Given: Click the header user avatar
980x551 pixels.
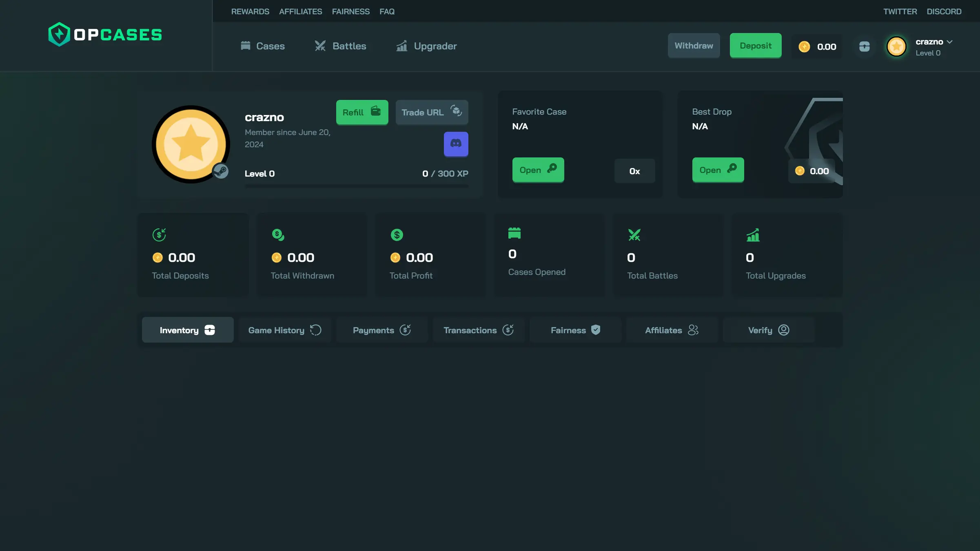Looking at the screenshot, I should 896,46.
